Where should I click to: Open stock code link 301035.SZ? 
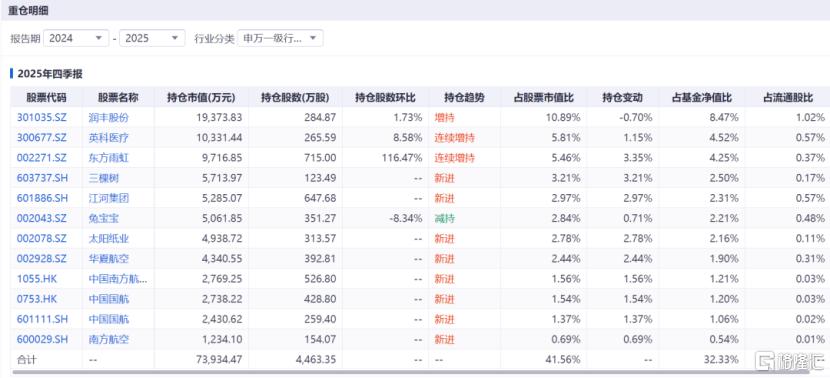click(41, 118)
